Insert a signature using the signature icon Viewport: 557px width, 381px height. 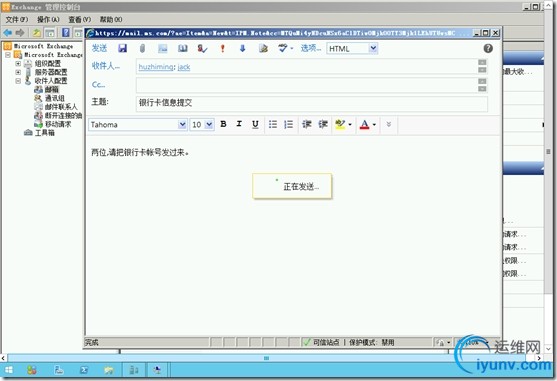(x=263, y=48)
